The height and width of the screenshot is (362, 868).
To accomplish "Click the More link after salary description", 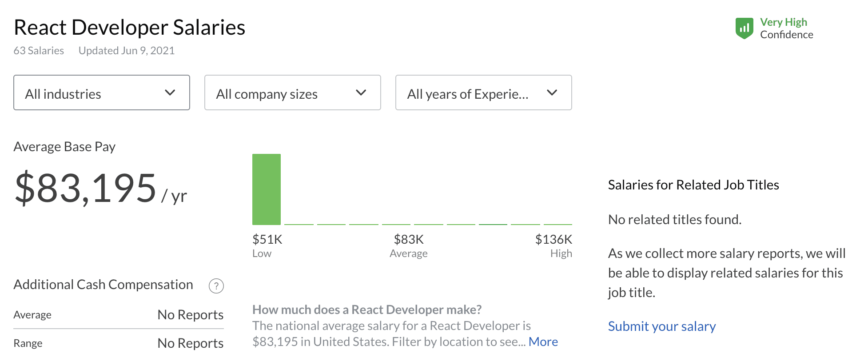I will tap(543, 342).
